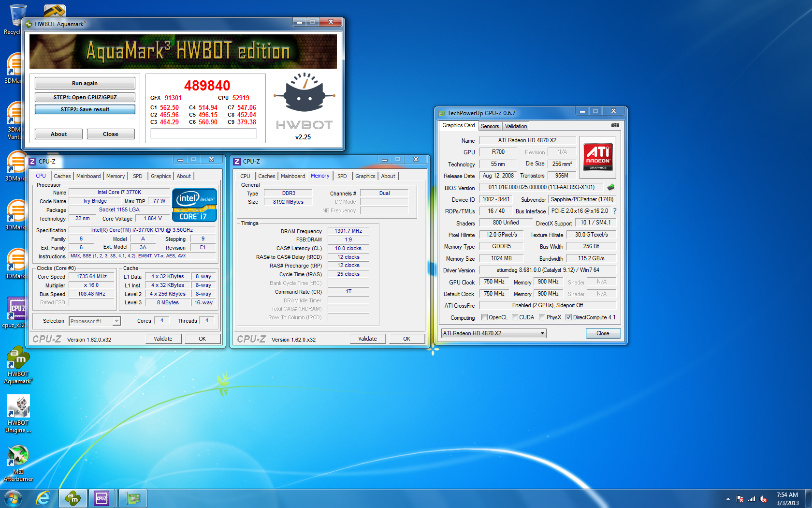Click the BIOS Version field in GPU-Z

tap(542, 187)
